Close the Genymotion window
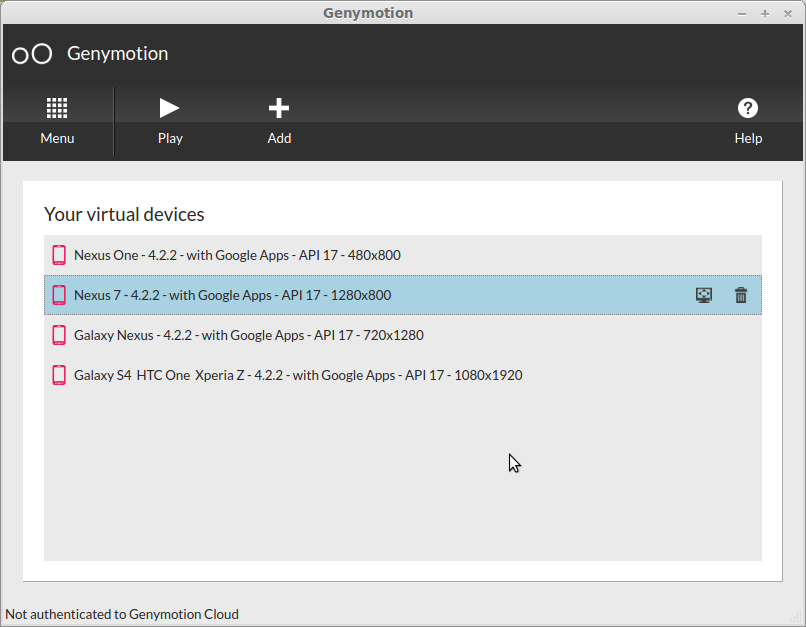 [x=789, y=13]
